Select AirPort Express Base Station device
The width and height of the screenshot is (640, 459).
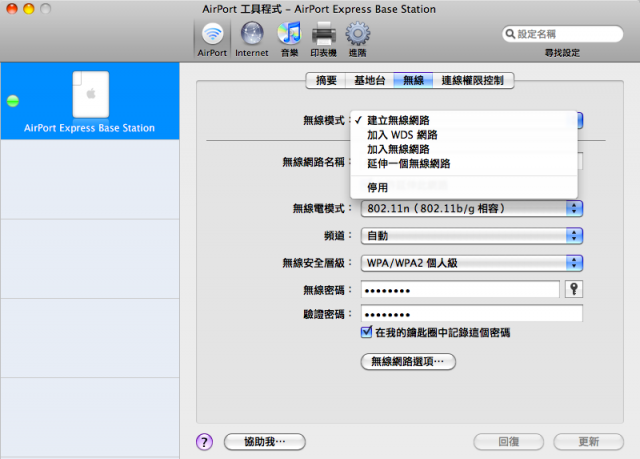pos(90,101)
